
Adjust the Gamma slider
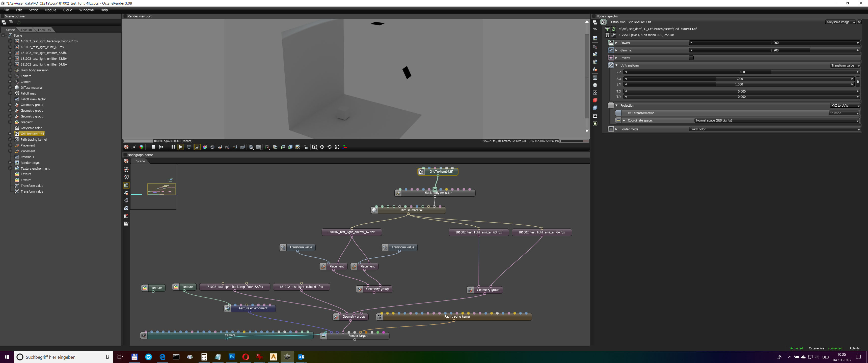pos(774,50)
